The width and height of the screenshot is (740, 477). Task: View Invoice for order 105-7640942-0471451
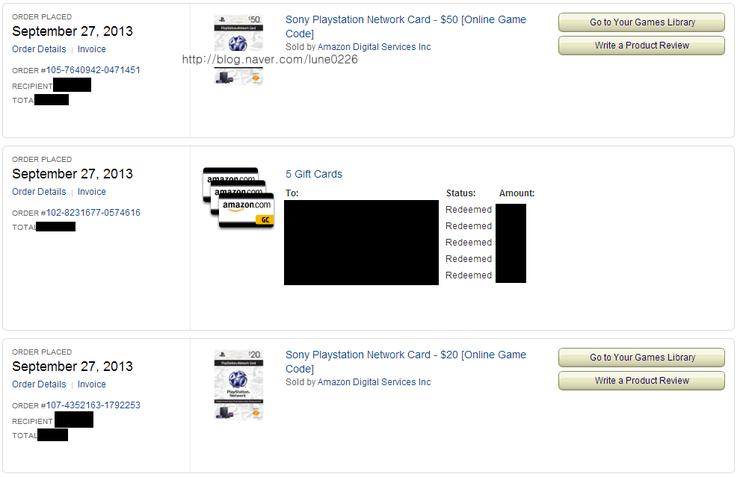tap(92, 49)
